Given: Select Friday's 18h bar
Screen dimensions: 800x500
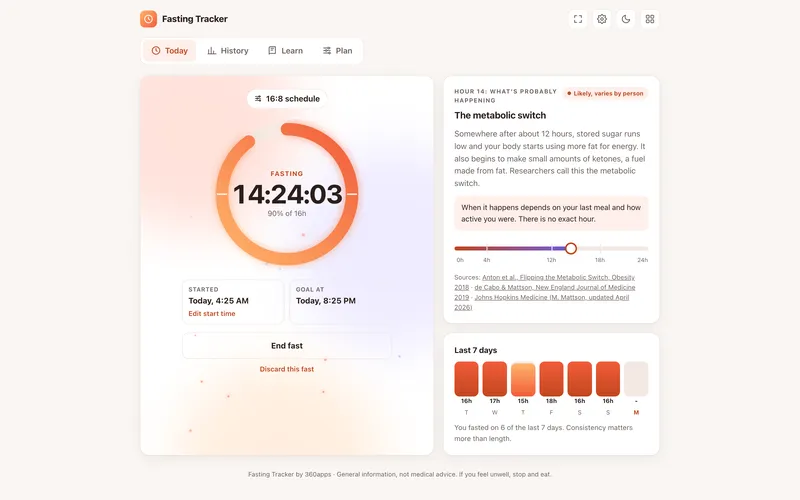Looking at the screenshot, I should click(551, 379).
